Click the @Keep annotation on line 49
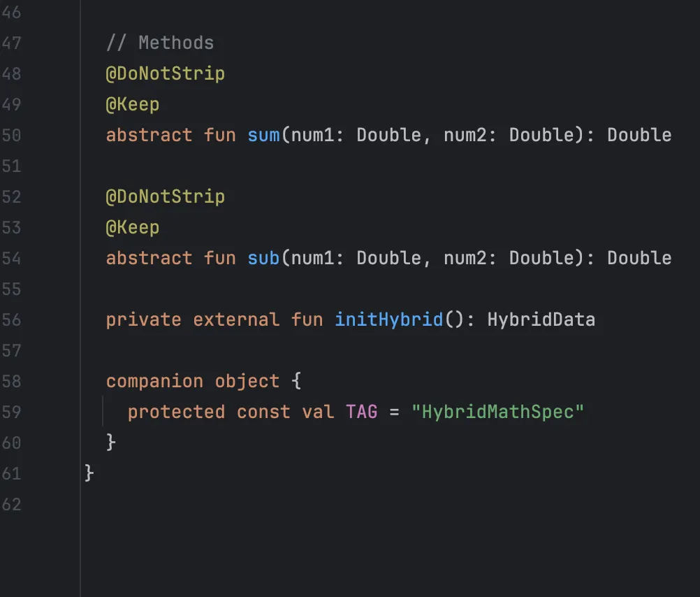 132,104
